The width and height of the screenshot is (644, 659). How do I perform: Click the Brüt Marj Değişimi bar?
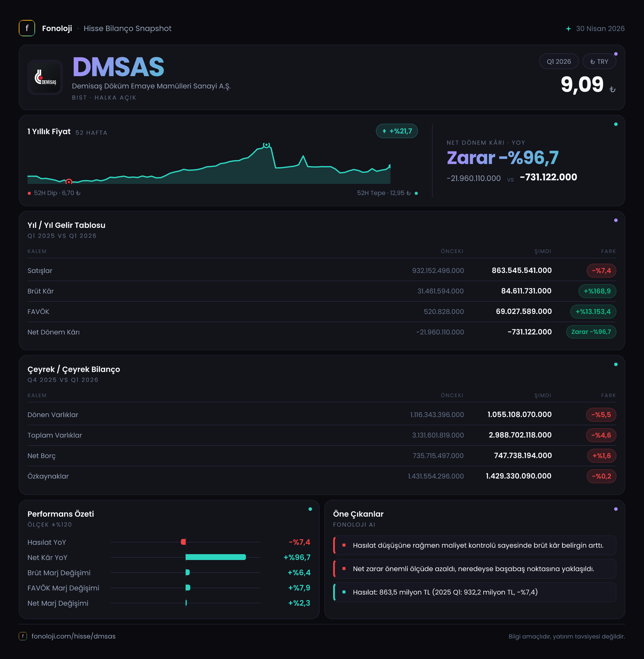188,572
